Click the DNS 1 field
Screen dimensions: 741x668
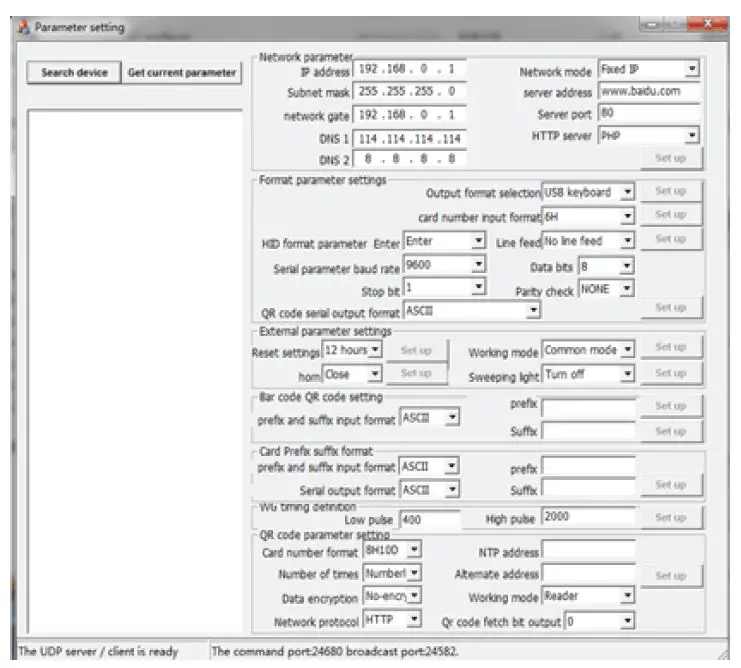(x=409, y=138)
